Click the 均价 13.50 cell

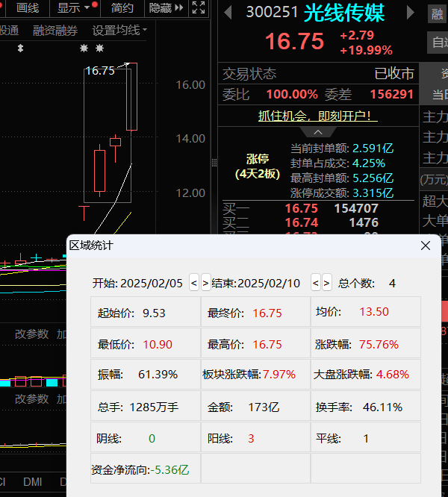click(366, 312)
